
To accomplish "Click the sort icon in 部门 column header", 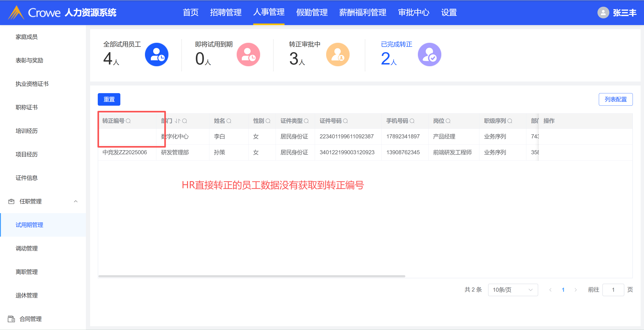I will pyautogui.click(x=178, y=121).
